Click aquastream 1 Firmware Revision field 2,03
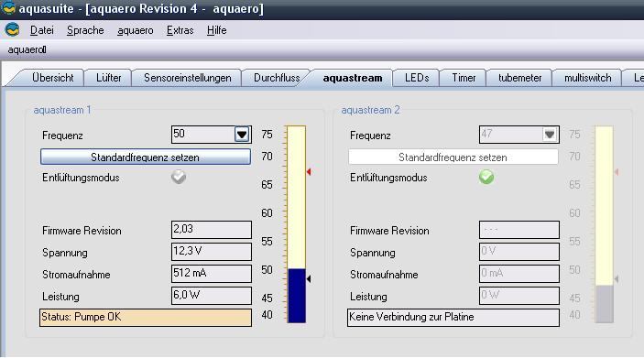Viewport: 644px width, 358px height. pos(211,230)
